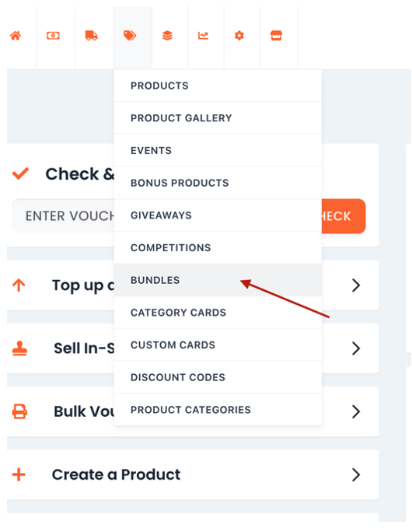The image size is (412, 532).
Task: Expand the Top up row chevron
Action: (356, 285)
